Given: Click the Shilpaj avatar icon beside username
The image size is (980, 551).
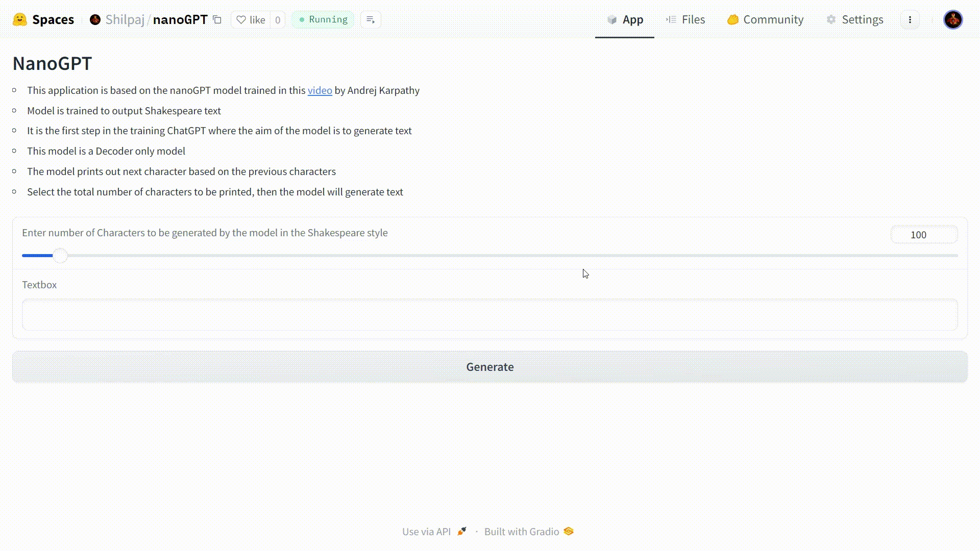Looking at the screenshot, I should click(95, 19).
